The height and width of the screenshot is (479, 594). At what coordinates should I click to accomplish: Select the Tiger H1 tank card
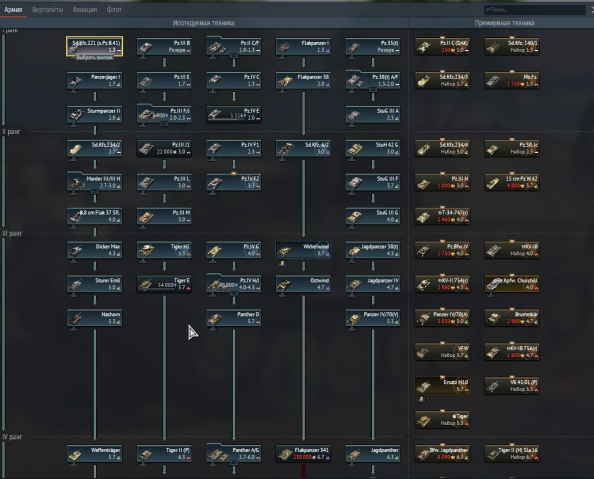(x=164, y=250)
